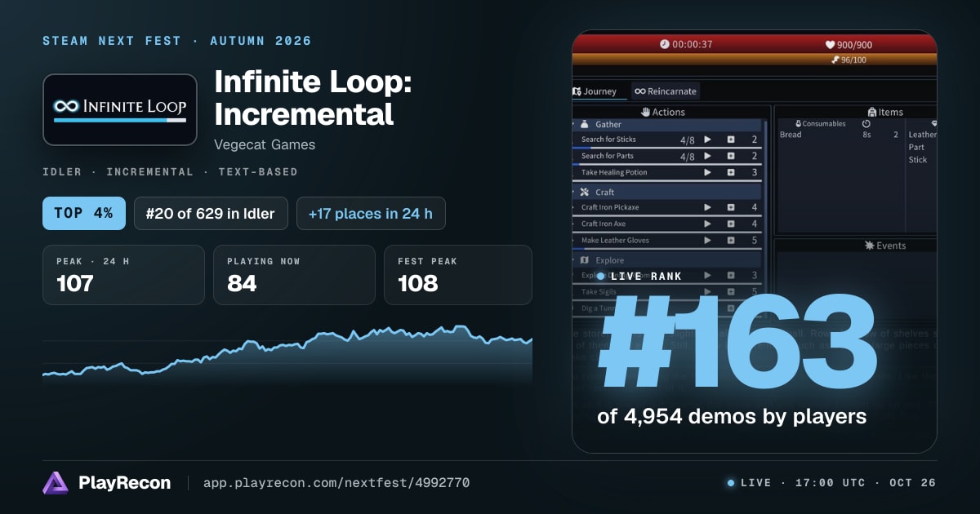
Task: Click the Leather item entry
Action: (x=923, y=135)
